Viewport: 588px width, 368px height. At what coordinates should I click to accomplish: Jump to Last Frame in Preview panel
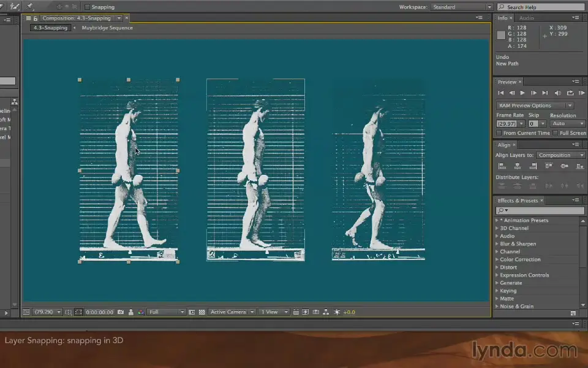[x=545, y=93]
